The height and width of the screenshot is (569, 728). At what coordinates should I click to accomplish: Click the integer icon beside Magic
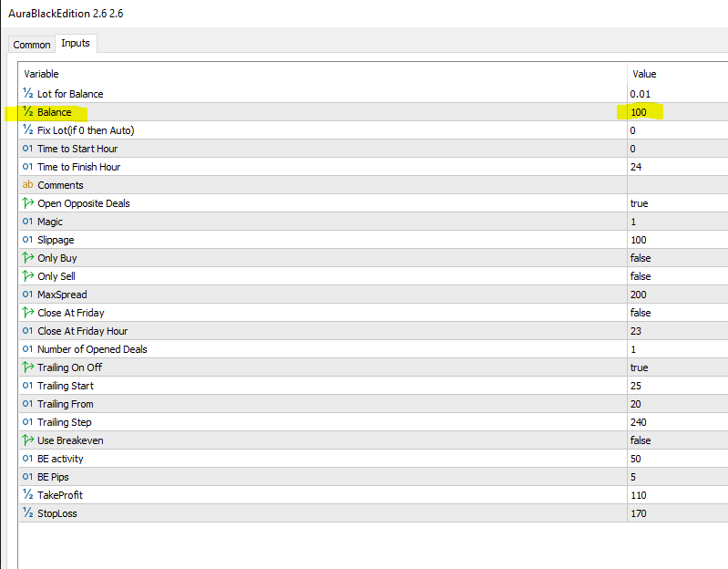27,222
